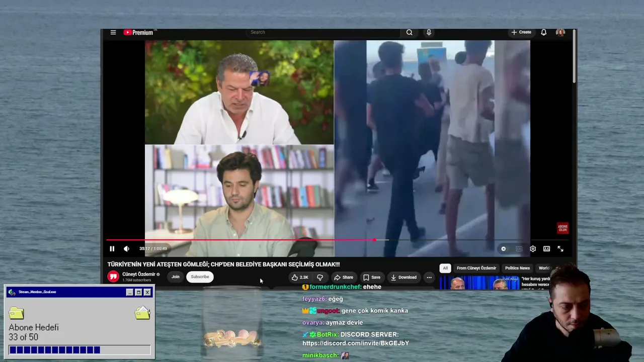Click the minikbasch chat username
644x362 pixels.
click(x=320, y=355)
